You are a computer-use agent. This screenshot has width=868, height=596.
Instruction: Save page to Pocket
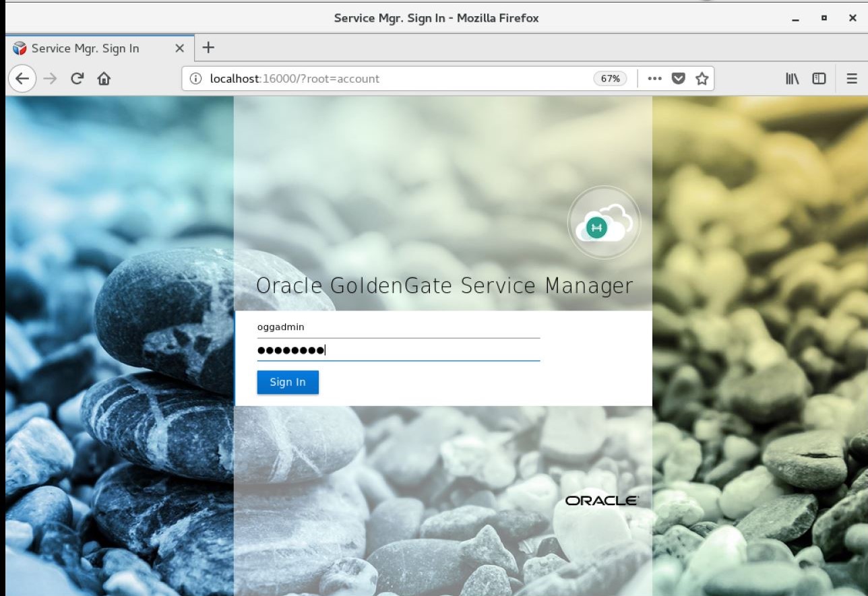679,79
